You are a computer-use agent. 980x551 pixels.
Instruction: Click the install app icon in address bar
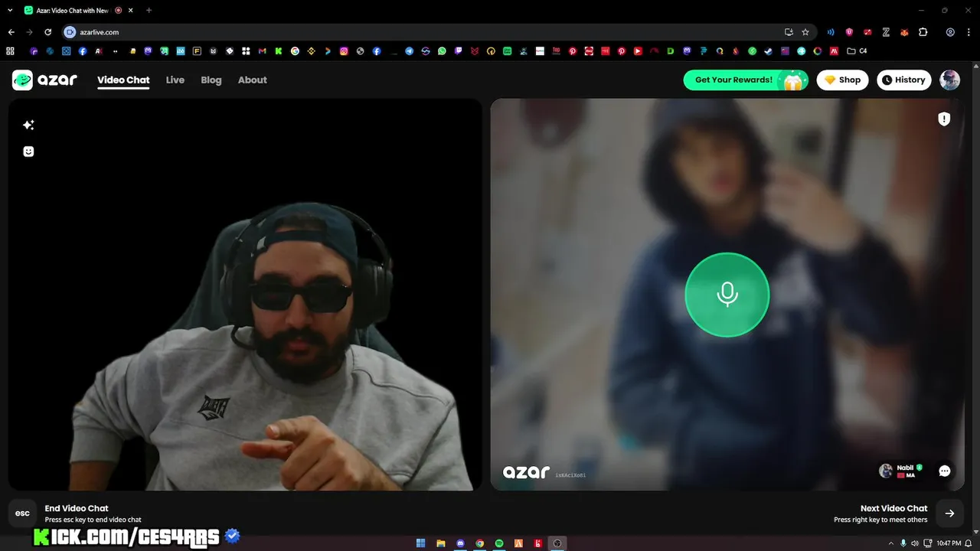point(789,32)
